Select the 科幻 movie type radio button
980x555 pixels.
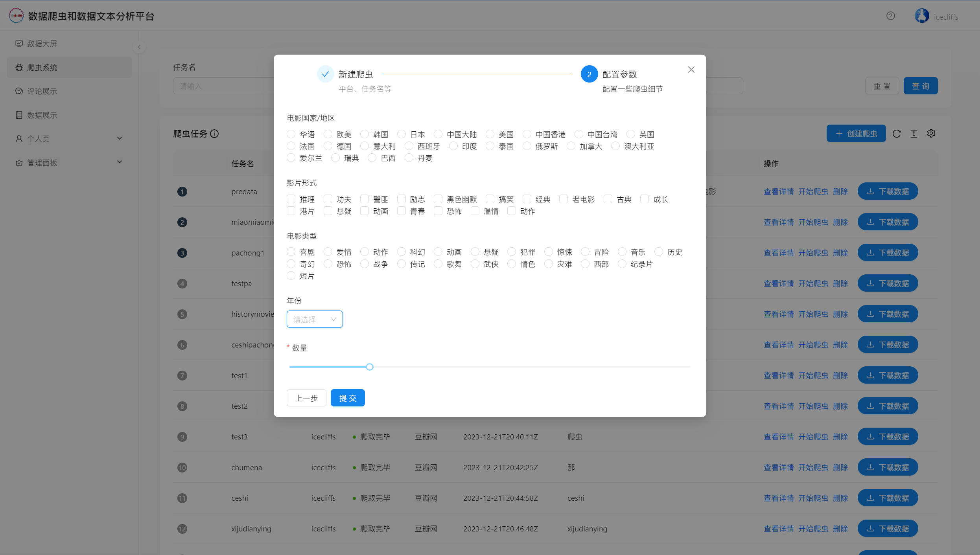click(402, 252)
